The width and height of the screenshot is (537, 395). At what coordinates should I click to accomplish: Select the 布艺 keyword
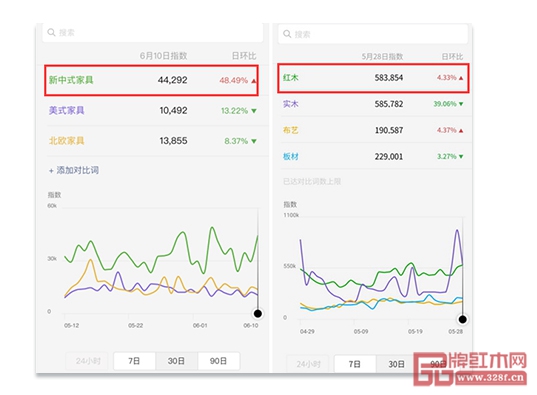click(x=291, y=130)
